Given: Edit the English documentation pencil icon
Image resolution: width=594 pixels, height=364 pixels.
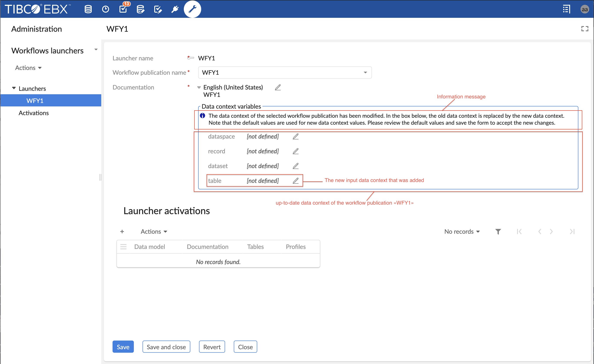Looking at the screenshot, I should point(278,87).
